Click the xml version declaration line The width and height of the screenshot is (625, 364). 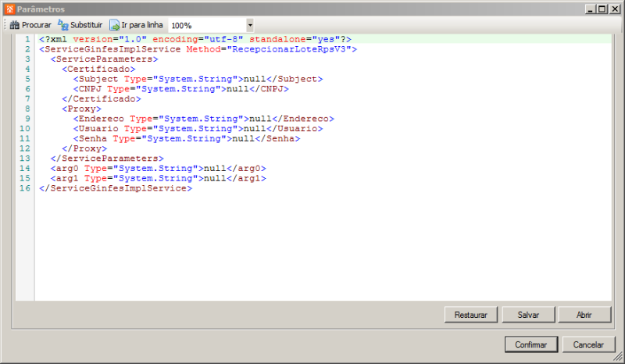point(195,39)
